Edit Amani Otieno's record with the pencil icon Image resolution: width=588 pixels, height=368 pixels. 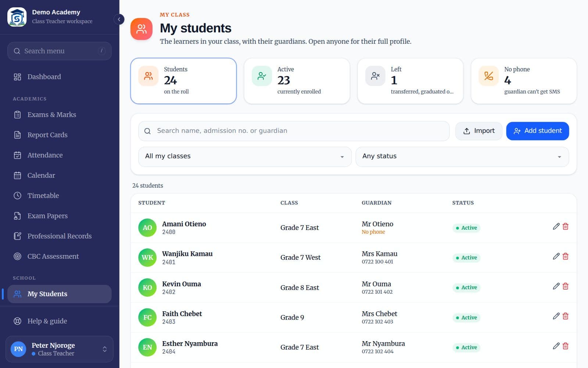[x=556, y=226]
